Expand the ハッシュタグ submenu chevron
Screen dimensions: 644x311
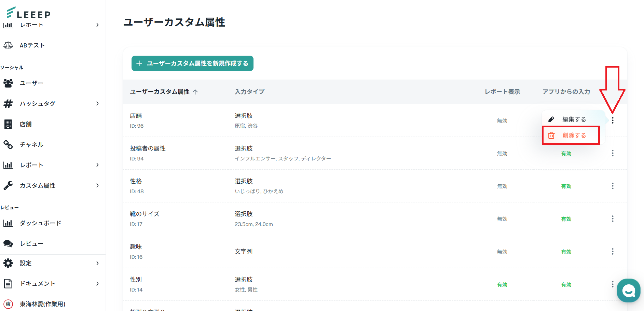click(x=97, y=103)
